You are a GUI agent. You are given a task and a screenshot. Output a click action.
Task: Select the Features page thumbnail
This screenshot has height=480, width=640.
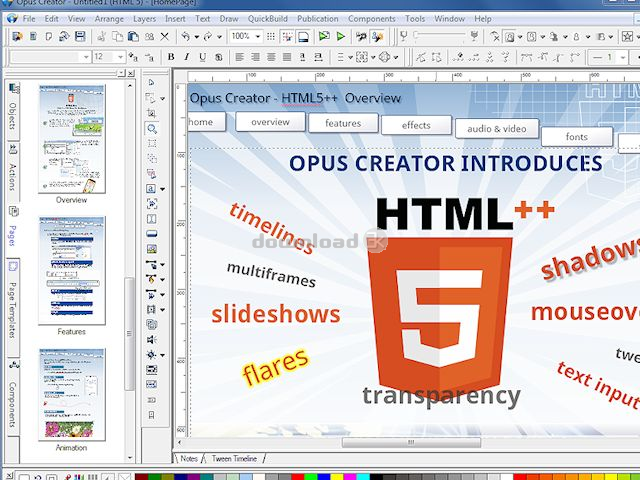pyautogui.click(x=72, y=271)
